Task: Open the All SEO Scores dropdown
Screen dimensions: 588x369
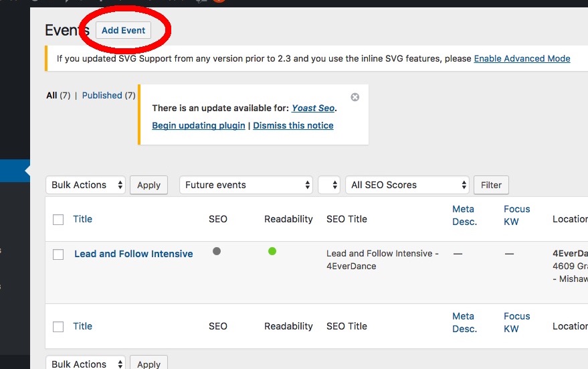Action: pos(407,185)
